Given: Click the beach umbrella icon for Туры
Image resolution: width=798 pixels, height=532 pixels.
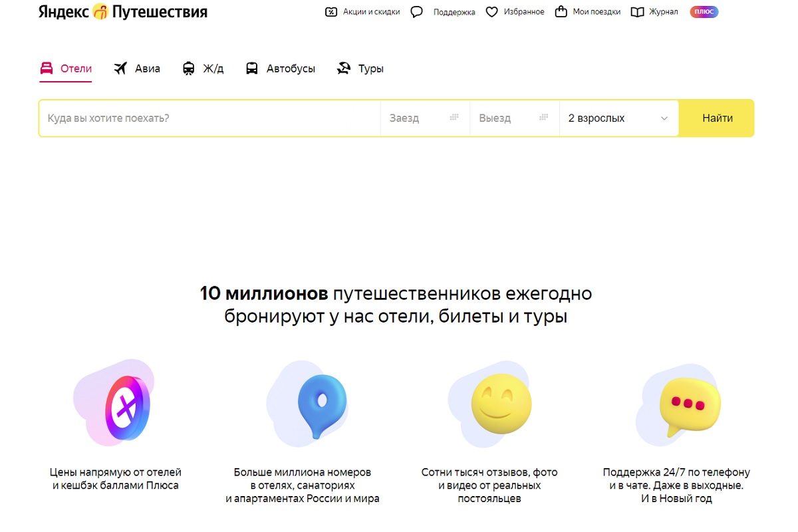Looking at the screenshot, I should pos(344,68).
